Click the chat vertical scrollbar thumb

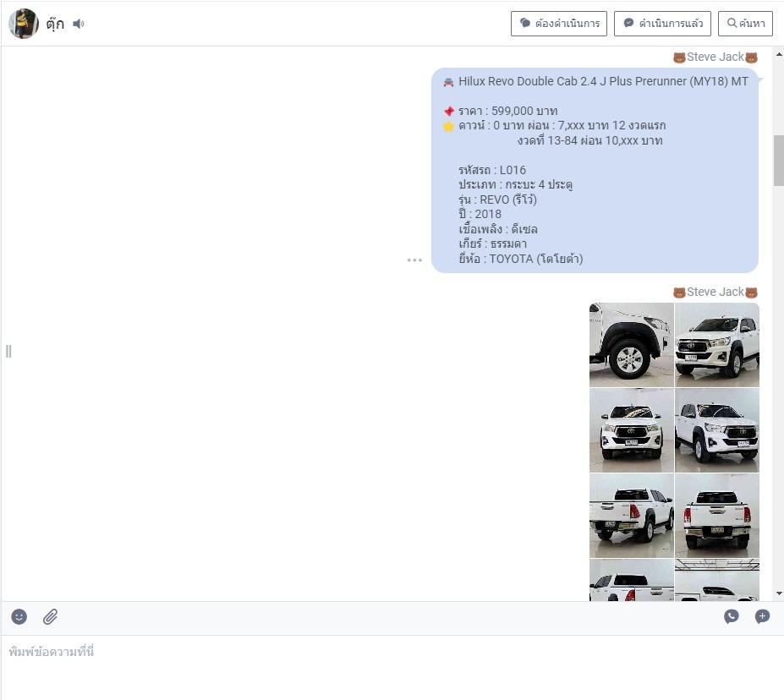[x=779, y=161]
